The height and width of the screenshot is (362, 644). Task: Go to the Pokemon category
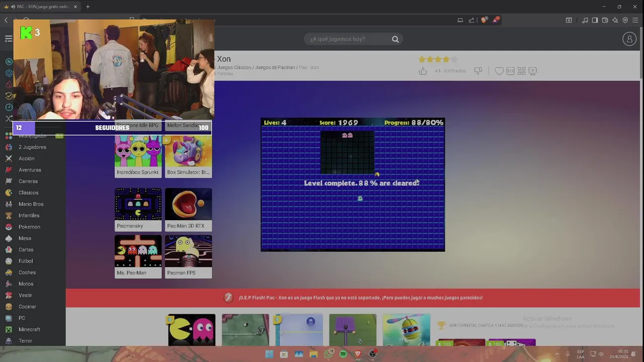29,227
